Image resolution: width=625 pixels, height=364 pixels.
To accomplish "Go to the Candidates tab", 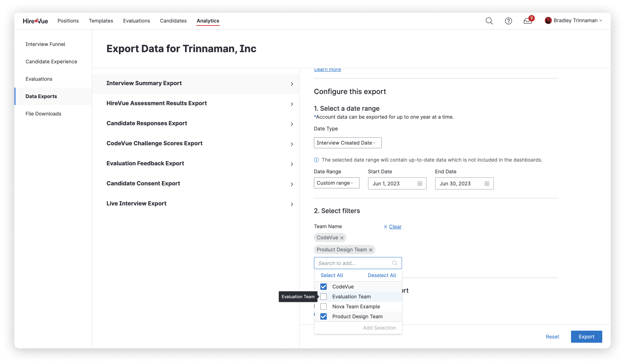I will pos(173,21).
